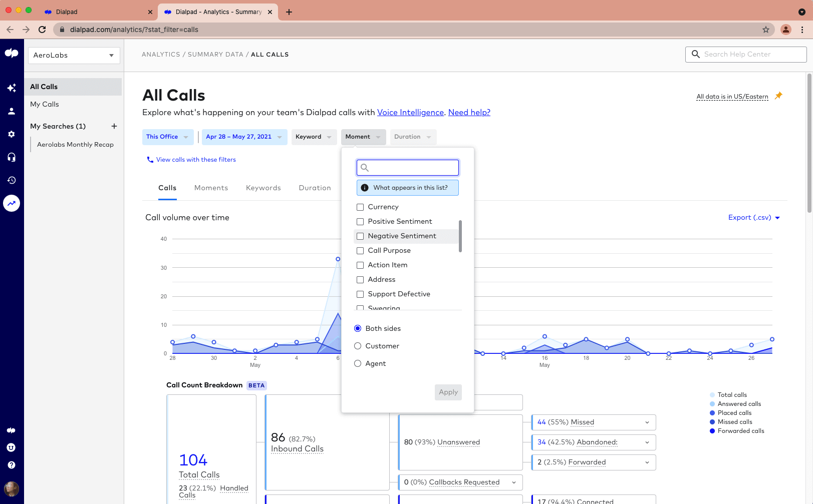Select the Both sides radio button

coord(358,328)
